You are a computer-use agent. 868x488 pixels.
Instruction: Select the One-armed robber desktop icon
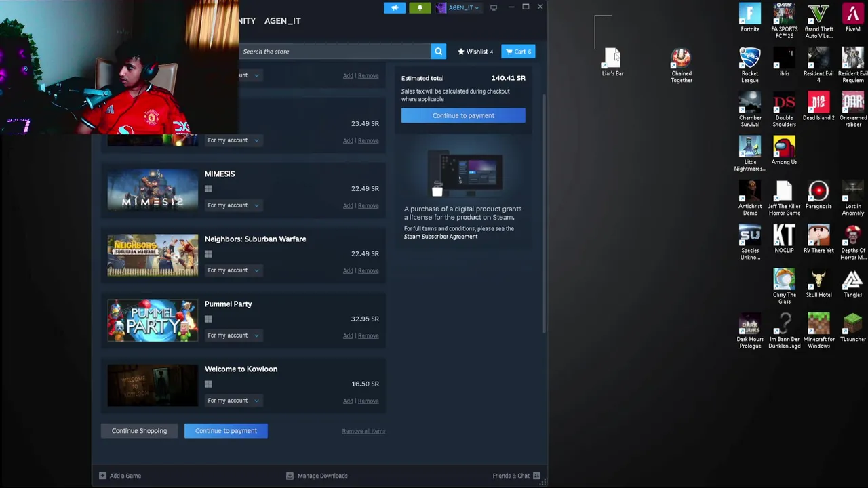pyautogui.click(x=853, y=109)
